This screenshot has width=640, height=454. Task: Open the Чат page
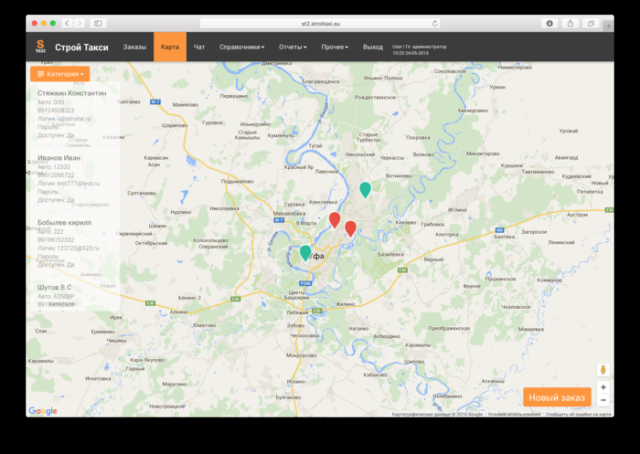199,47
